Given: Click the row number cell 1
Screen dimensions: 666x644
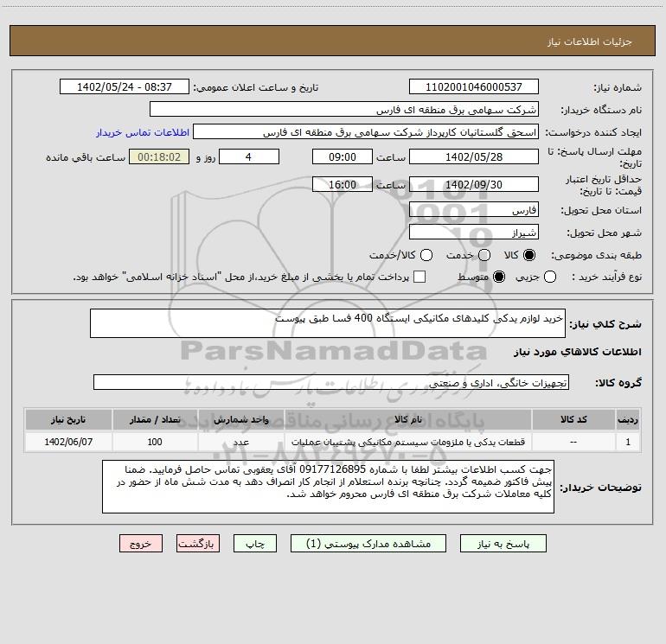Looking at the screenshot, I should click(x=628, y=442).
